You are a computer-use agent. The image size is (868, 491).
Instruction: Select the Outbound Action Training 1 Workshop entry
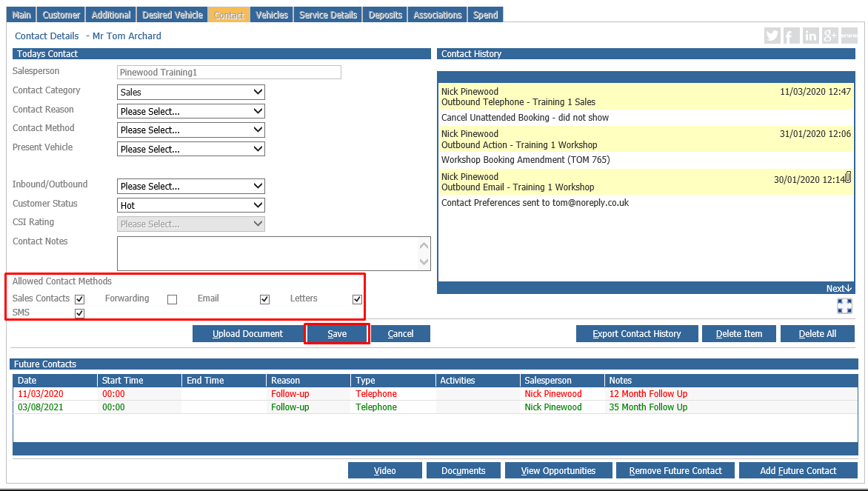click(x=646, y=139)
